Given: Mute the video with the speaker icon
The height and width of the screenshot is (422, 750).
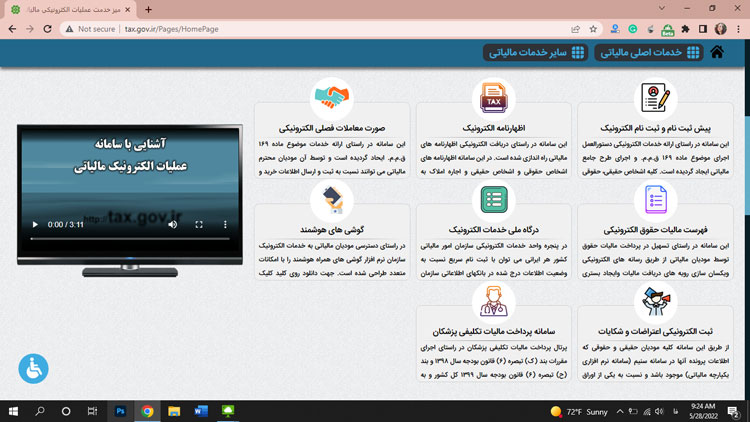Looking at the screenshot, I should pyautogui.click(x=173, y=224).
